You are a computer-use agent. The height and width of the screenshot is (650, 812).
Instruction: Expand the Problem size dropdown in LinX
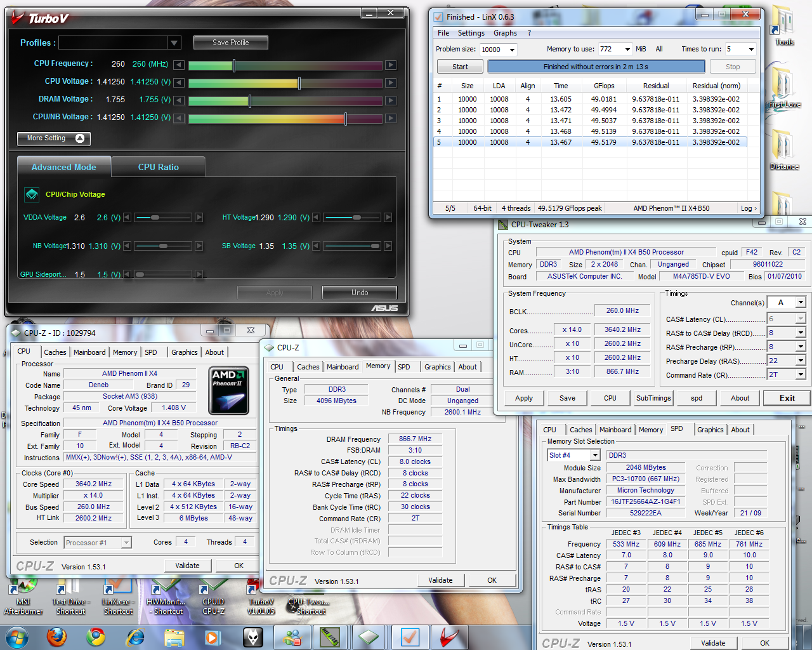click(x=511, y=50)
